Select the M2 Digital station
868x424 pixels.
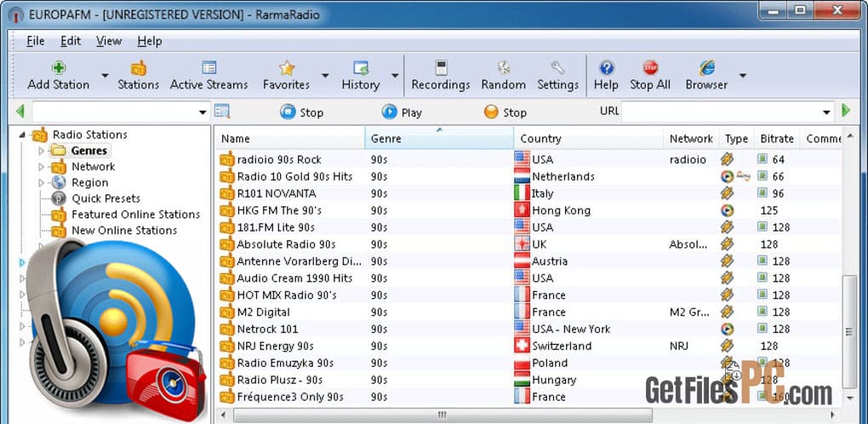[528, 312]
